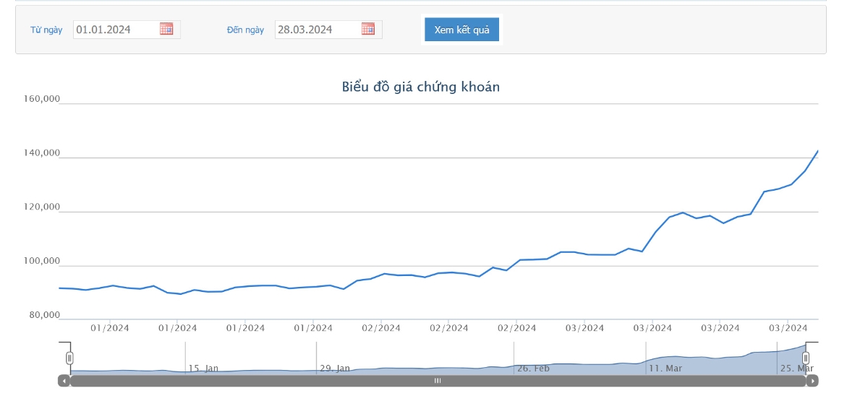The height and width of the screenshot is (396, 868).
Task: Click the 'Từ ngày' label
Action: [x=46, y=30]
